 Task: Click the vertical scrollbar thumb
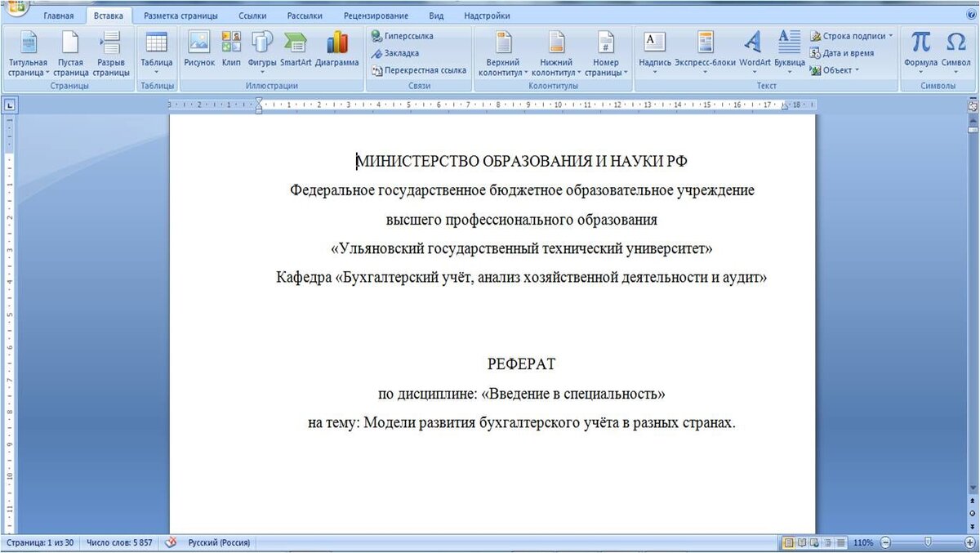(972, 129)
